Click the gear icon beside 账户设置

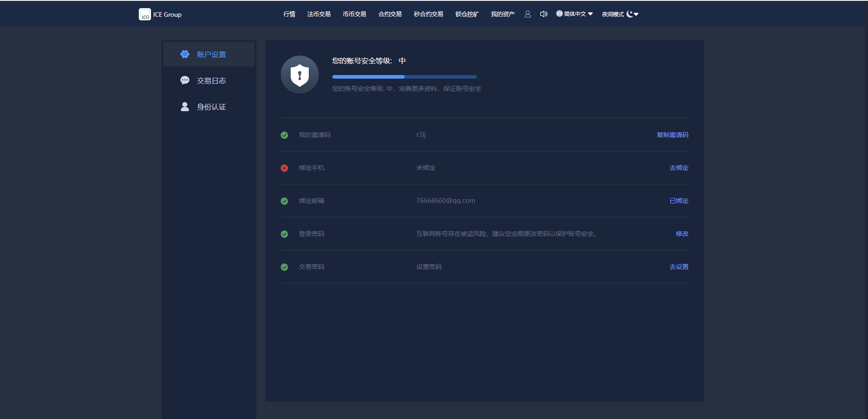pyautogui.click(x=185, y=54)
